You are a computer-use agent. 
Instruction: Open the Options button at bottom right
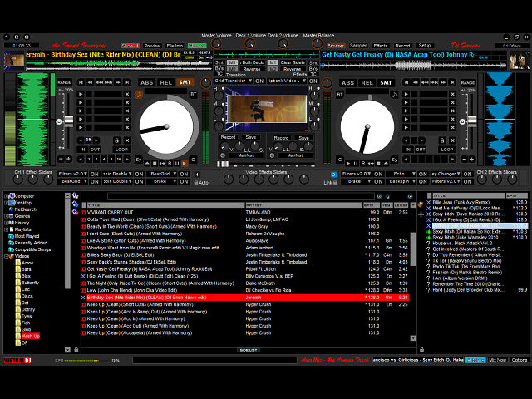pyautogui.click(x=520, y=360)
